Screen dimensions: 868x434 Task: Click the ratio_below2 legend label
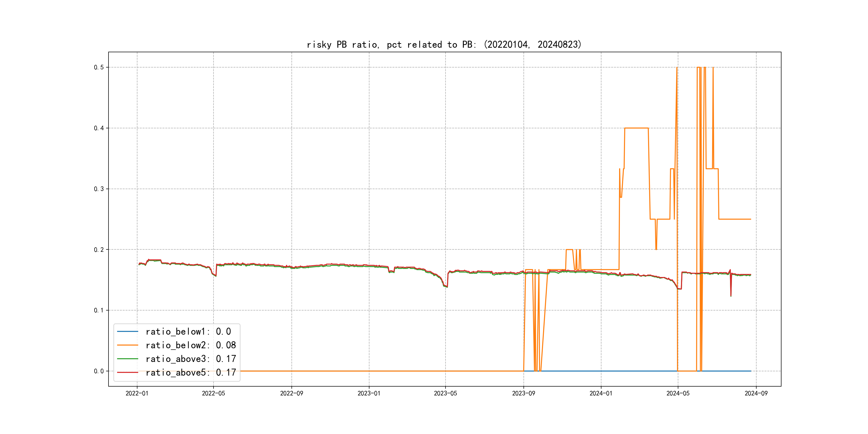click(x=190, y=345)
